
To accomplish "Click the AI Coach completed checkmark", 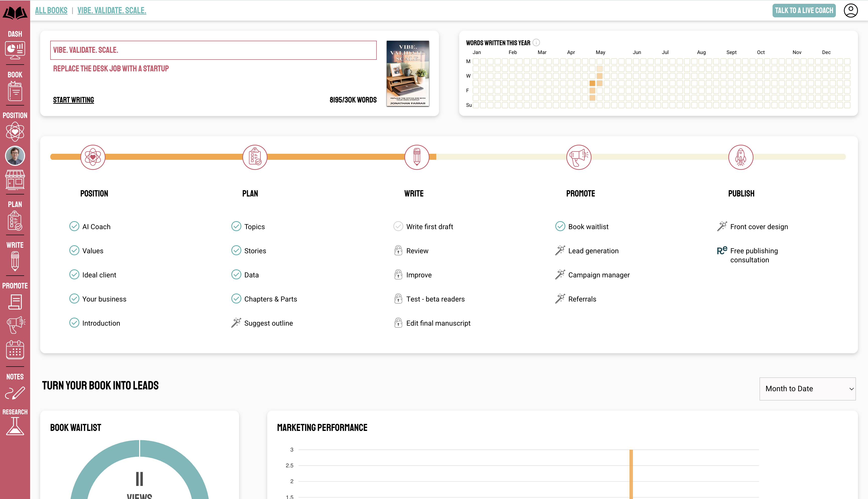I will coord(74,226).
